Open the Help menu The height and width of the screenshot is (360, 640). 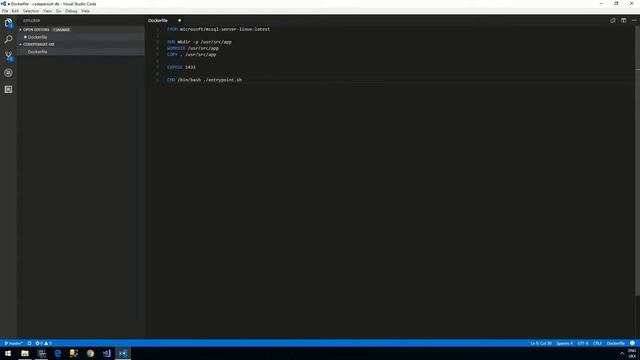tap(85, 11)
